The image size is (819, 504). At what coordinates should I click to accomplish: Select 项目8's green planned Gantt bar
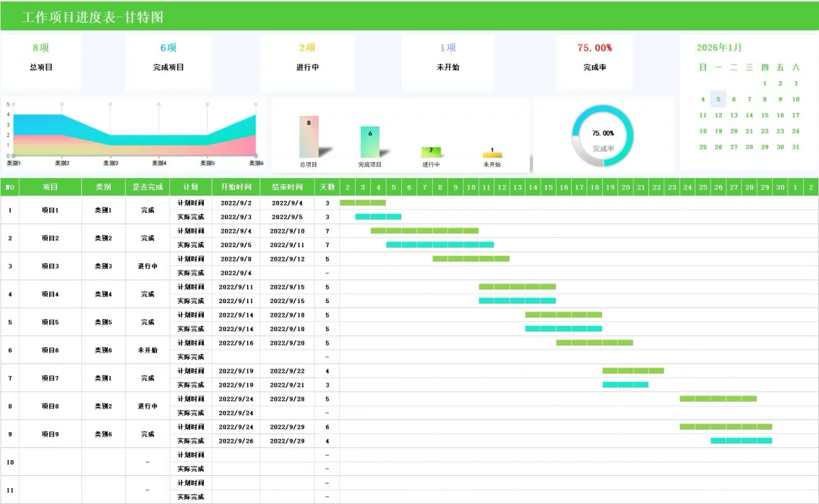tap(718, 399)
